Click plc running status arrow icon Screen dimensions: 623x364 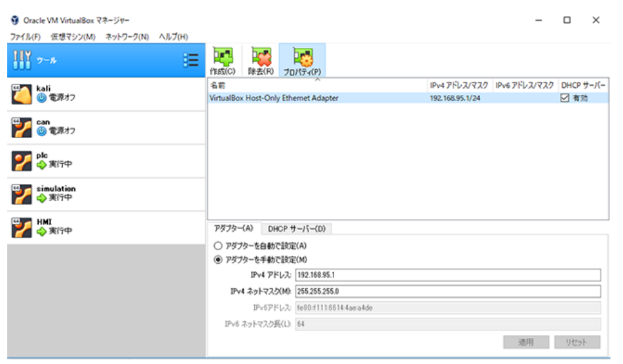tap(42, 164)
